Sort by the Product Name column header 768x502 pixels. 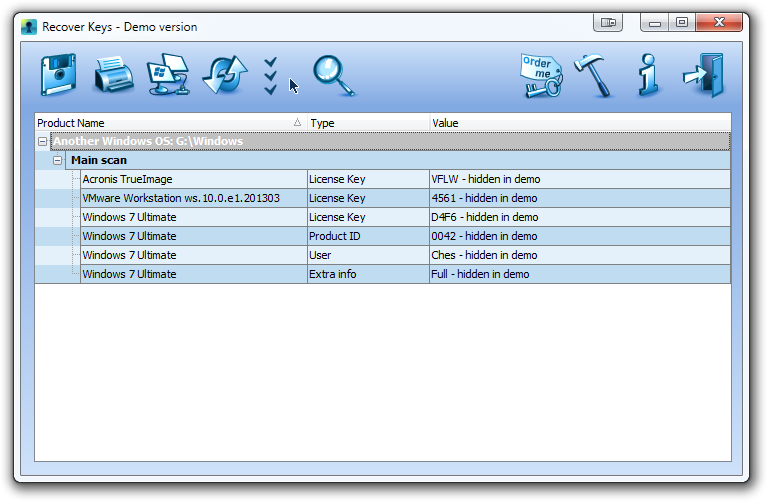click(170, 123)
